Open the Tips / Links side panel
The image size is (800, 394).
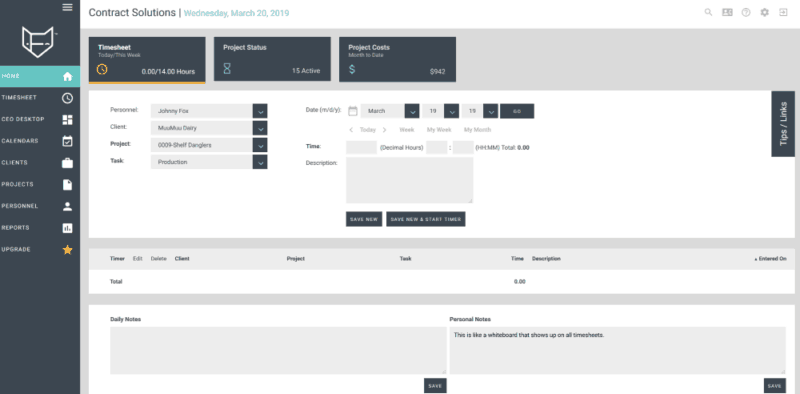pyautogui.click(x=783, y=124)
